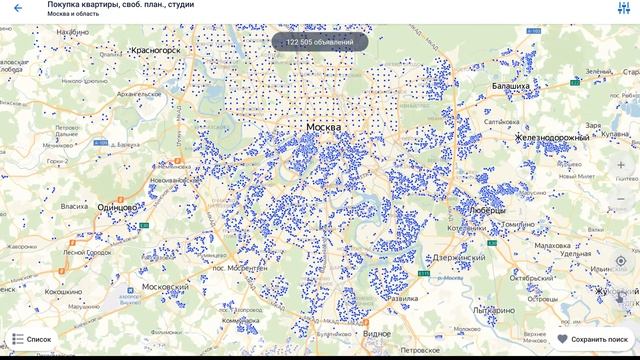Tap the 122 505 объявлений counter
This screenshot has height=360, width=640.
point(320,42)
